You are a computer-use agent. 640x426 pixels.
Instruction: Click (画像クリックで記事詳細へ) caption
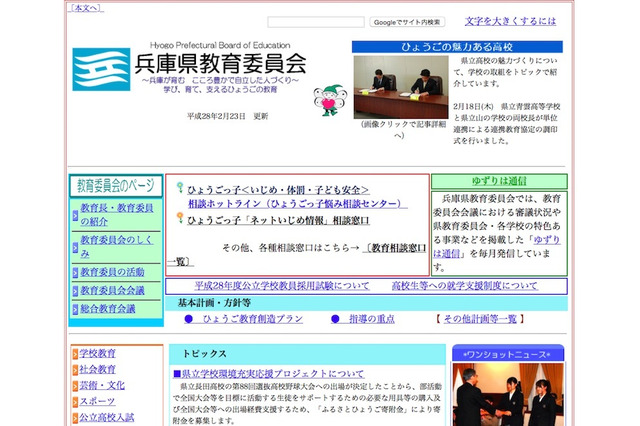click(x=403, y=130)
